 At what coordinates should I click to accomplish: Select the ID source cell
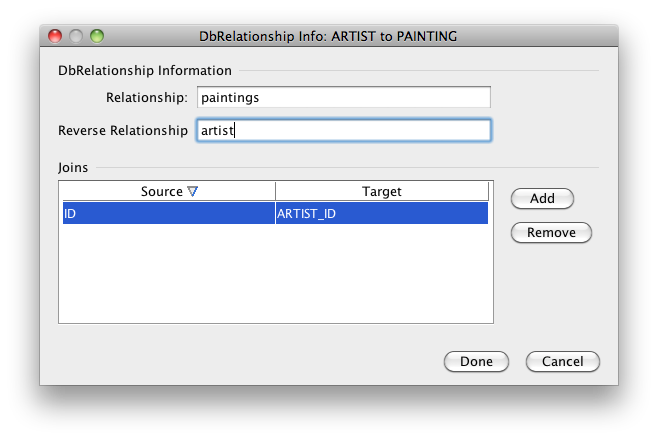point(167,213)
